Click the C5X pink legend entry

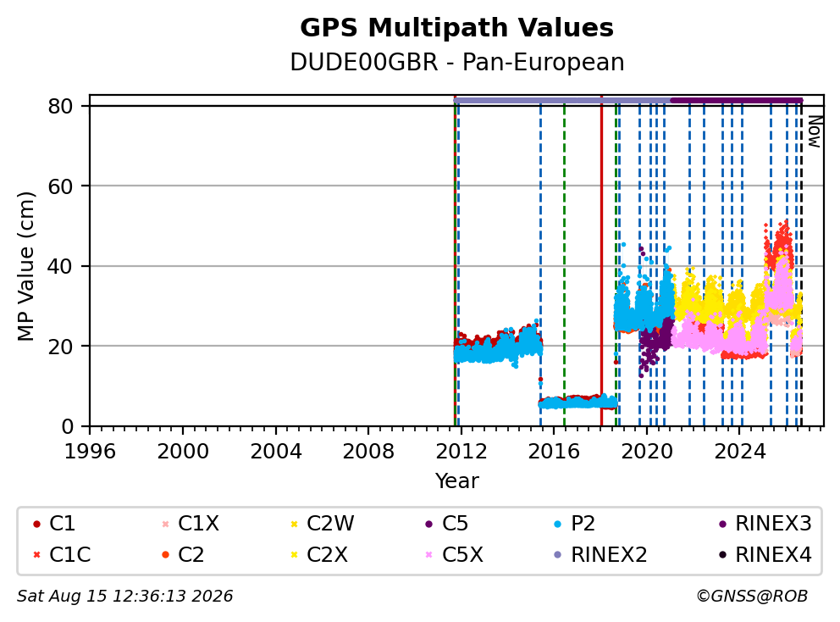pyautogui.click(x=454, y=555)
